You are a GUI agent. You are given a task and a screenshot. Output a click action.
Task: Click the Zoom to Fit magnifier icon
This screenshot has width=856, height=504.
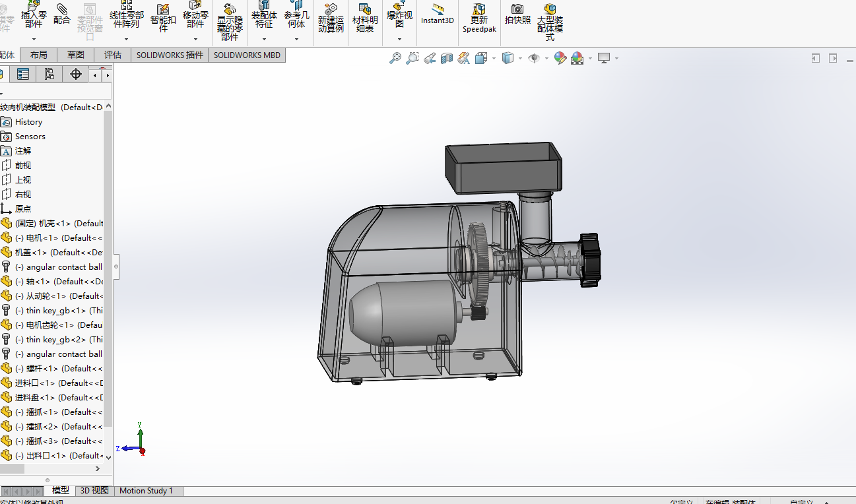[x=395, y=58]
